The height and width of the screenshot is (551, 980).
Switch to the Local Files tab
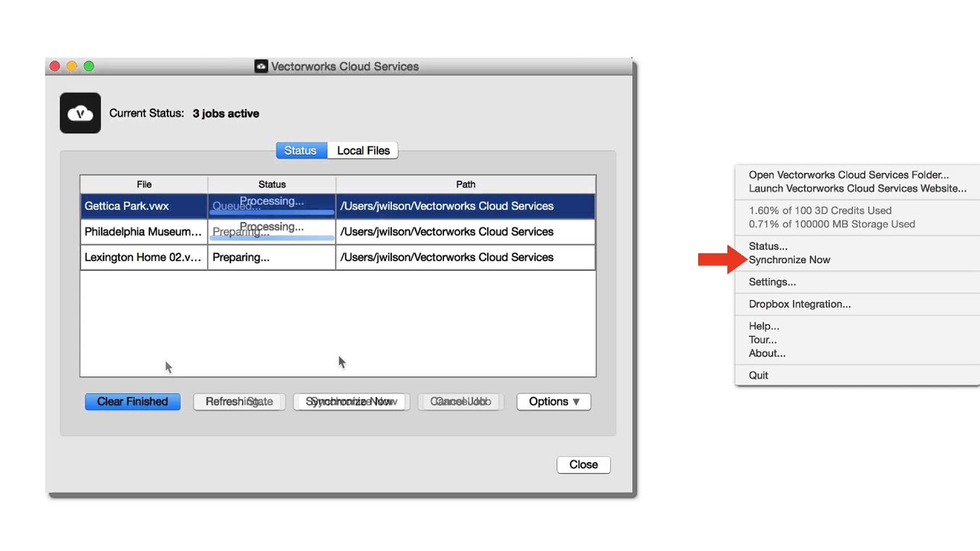(363, 151)
